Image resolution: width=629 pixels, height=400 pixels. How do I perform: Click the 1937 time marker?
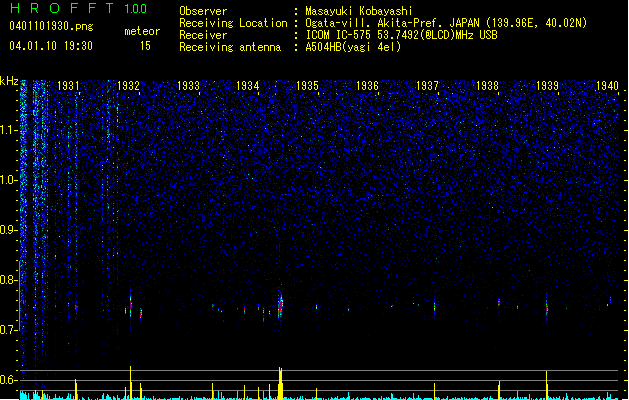click(428, 86)
